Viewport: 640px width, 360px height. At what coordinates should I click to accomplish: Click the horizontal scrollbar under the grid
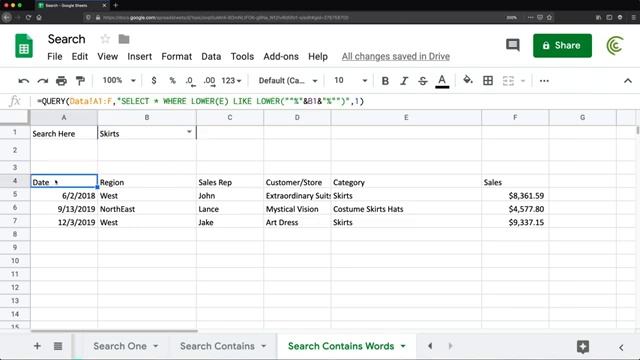coord(114,331)
